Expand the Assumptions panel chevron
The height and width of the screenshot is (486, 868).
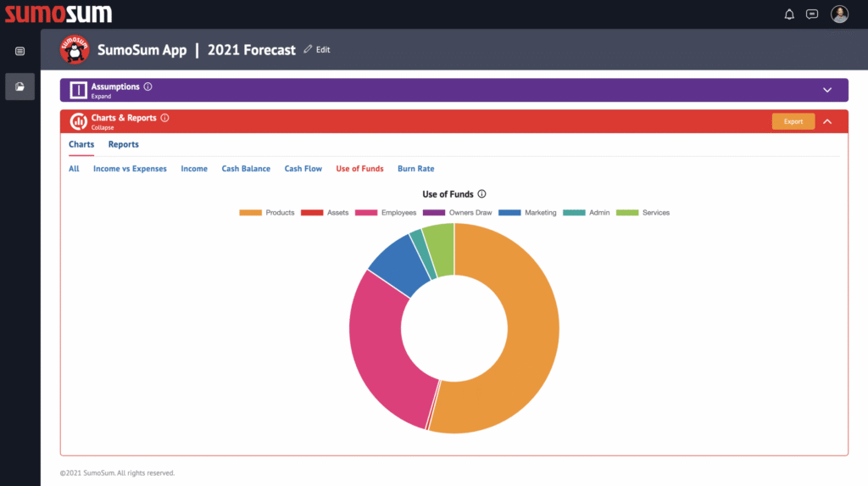coord(827,90)
